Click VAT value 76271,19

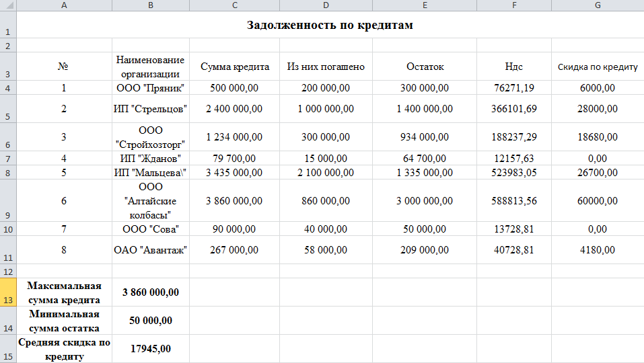coord(514,88)
